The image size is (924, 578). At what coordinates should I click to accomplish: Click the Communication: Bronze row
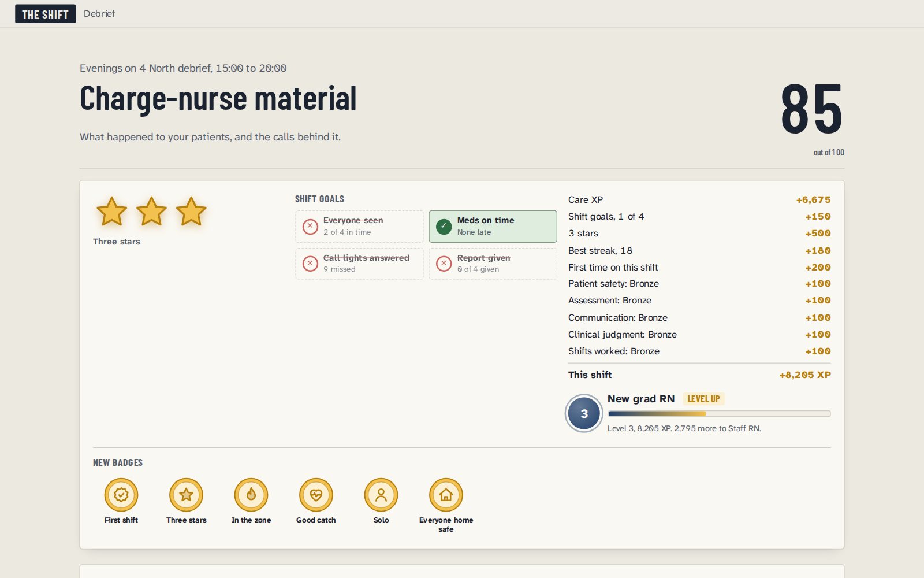699,317
